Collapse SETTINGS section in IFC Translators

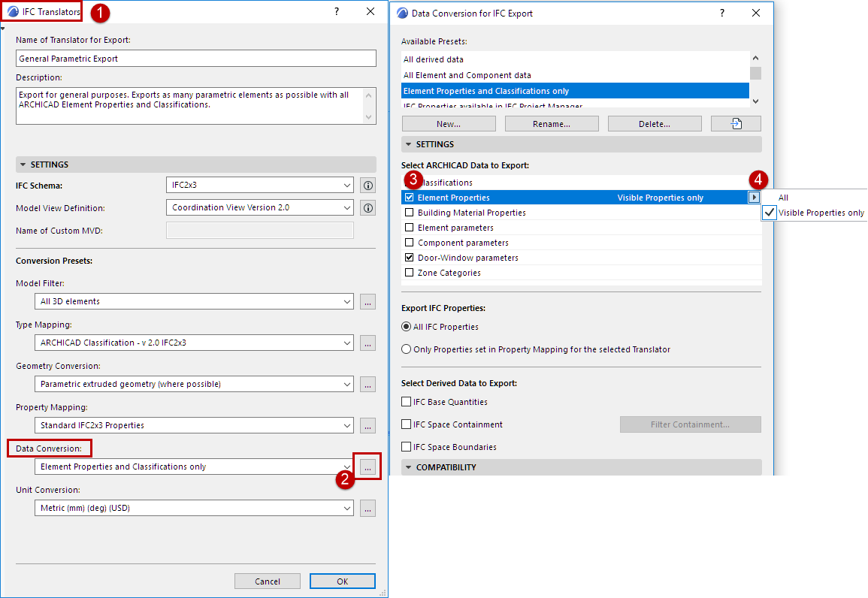pyautogui.click(x=196, y=165)
